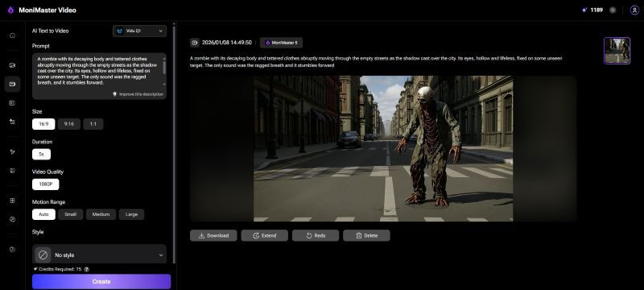Open the zombie video thumbnail at top right
644x290 pixels.
tap(617, 51)
